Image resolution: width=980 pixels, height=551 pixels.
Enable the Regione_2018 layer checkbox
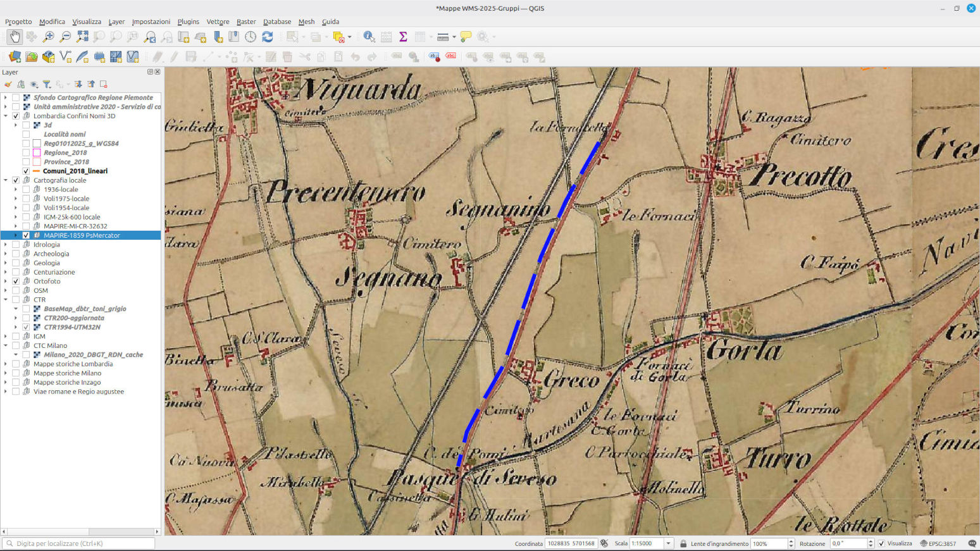[26, 152]
